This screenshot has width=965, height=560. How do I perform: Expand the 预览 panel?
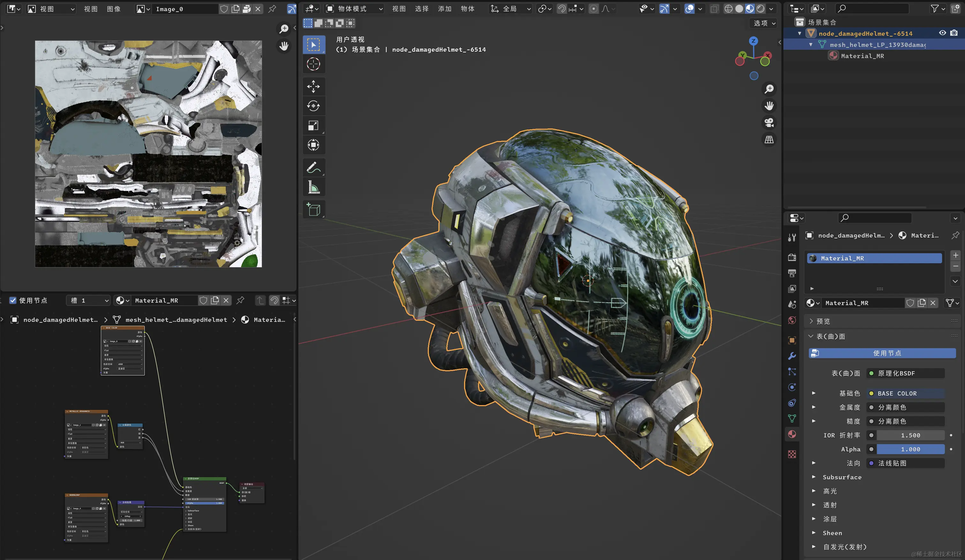(x=823, y=321)
